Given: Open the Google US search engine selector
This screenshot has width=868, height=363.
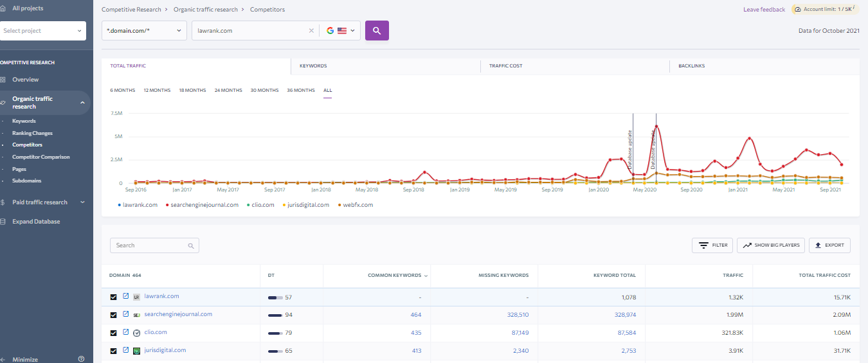Looking at the screenshot, I should tap(340, 31).
